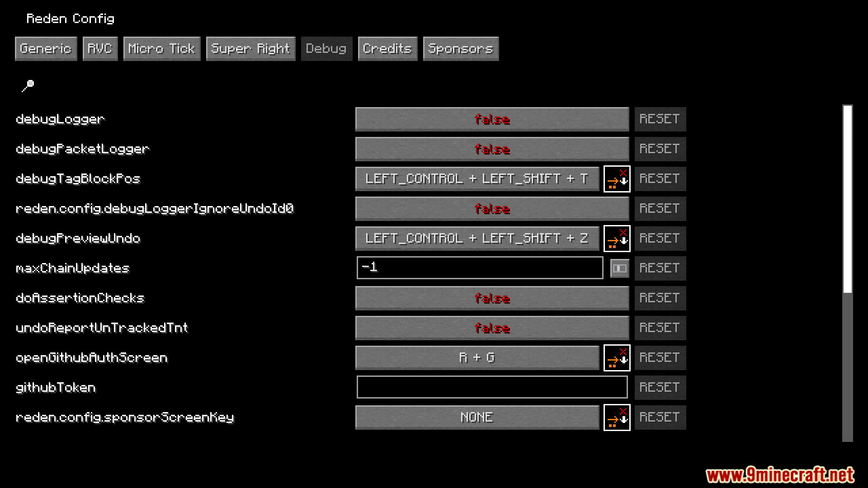Viewport: 868px width, 488px height.
Task: Switch to the RVC tab
Action: 99,48
